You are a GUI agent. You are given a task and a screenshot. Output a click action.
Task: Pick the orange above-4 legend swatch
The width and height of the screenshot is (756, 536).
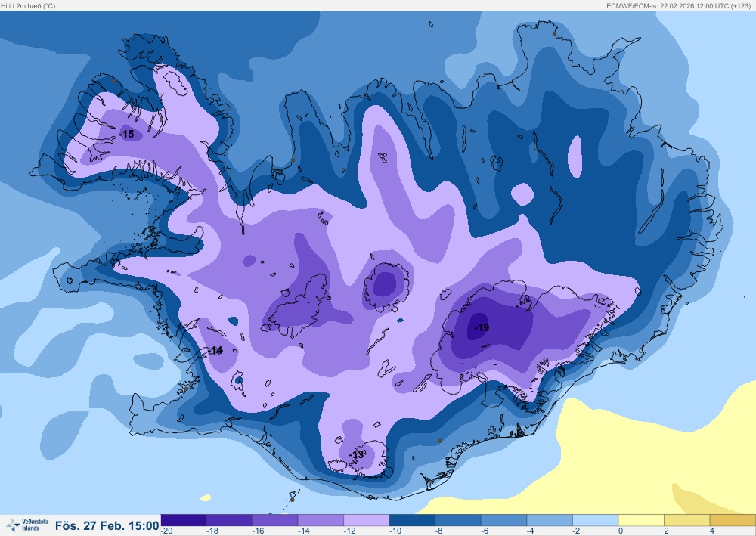(733, 520)
